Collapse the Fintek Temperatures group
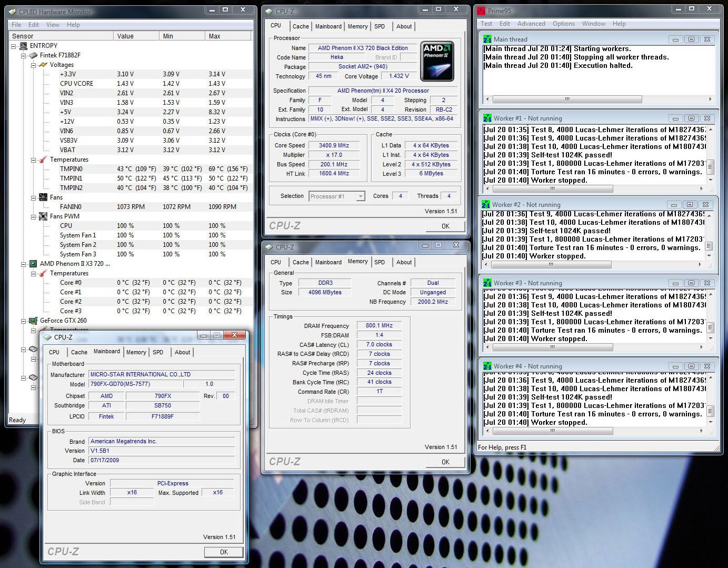 click(x=33, y=160)
